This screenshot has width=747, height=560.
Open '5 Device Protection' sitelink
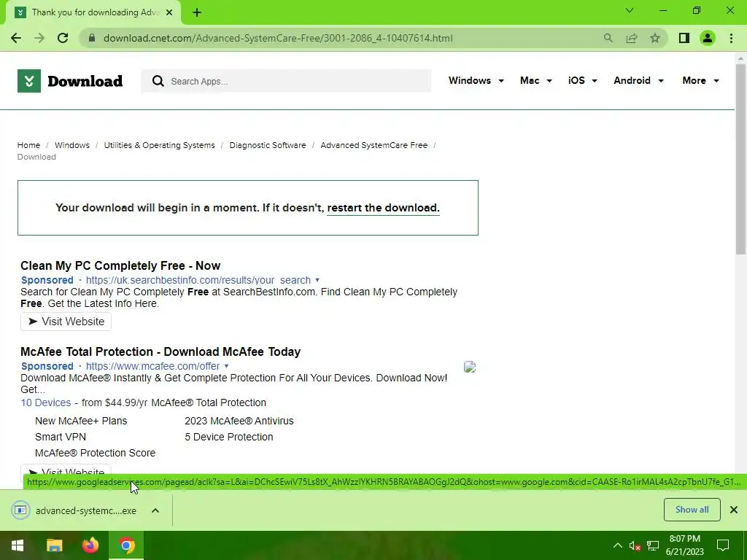229,437
